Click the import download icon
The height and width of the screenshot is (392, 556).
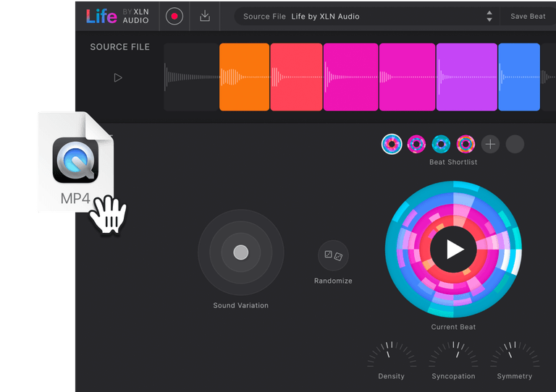205,17
